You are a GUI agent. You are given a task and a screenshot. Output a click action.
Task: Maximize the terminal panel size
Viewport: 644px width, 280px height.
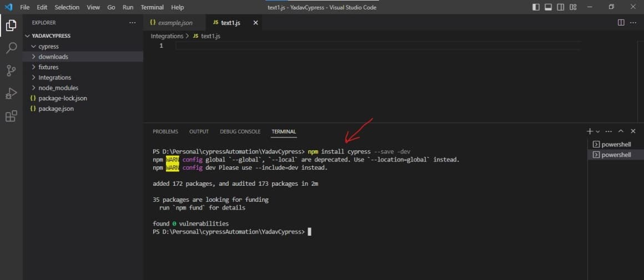click(621, 131)
